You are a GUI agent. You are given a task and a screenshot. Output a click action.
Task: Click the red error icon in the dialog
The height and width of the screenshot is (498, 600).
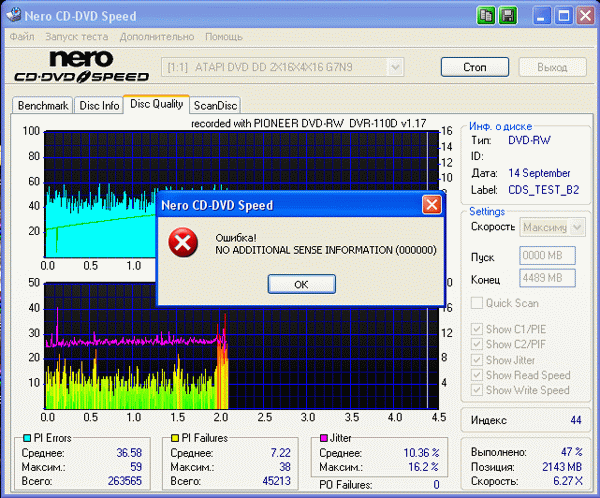point(183,243)
